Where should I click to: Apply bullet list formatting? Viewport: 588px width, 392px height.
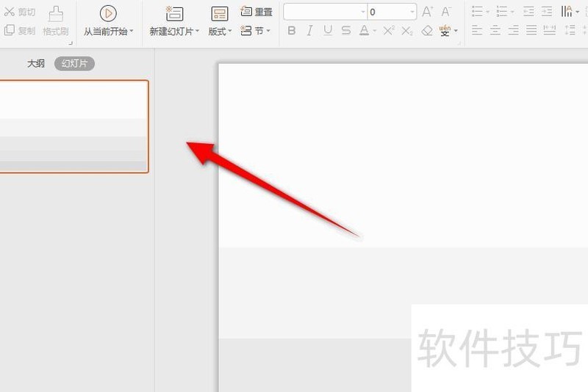pyautogui.click(x=477, y=12)
